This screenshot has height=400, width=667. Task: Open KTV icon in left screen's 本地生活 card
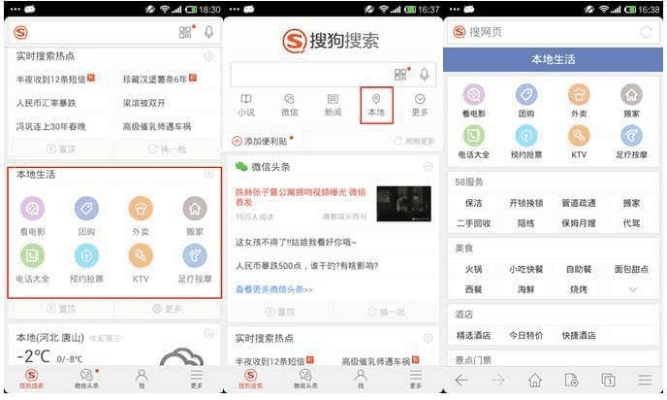click(x=141, y=256)
